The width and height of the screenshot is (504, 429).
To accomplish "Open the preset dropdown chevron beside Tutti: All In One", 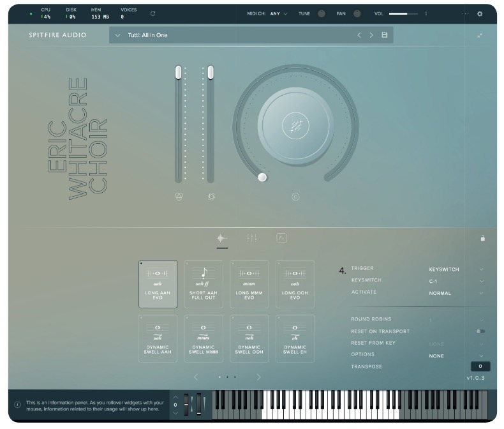I will (117, 35).
